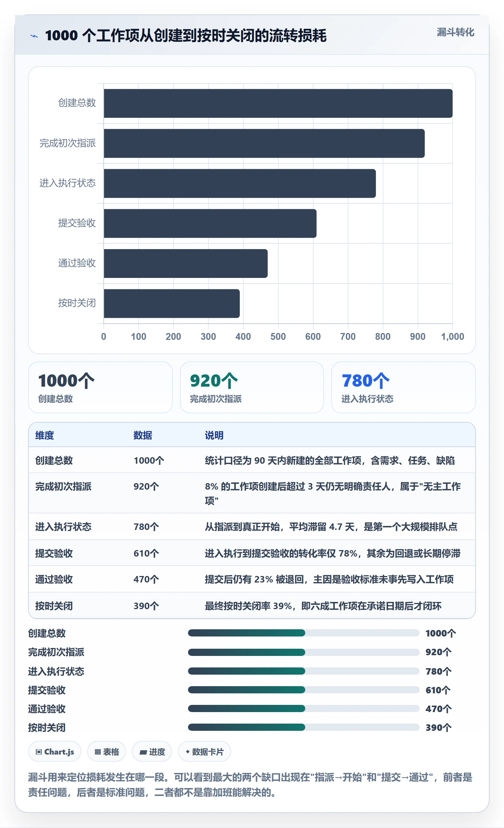The width and height of the screenshot is (504, 828).
Task: Click the lightning icon beside the title
Action: pyautogui.click(x=34, y=36)
